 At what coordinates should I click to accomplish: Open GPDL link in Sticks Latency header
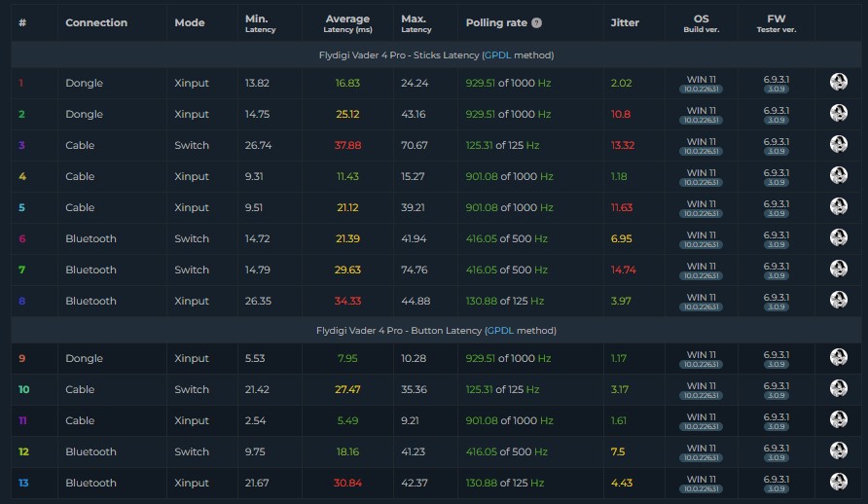(x=497, y=55)
